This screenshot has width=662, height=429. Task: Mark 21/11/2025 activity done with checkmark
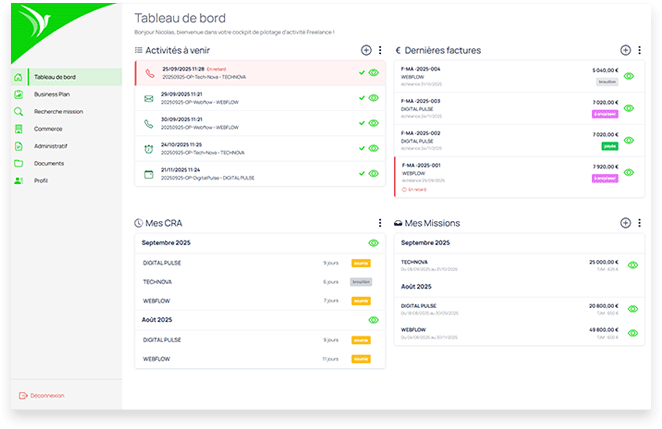pos(362,174)
